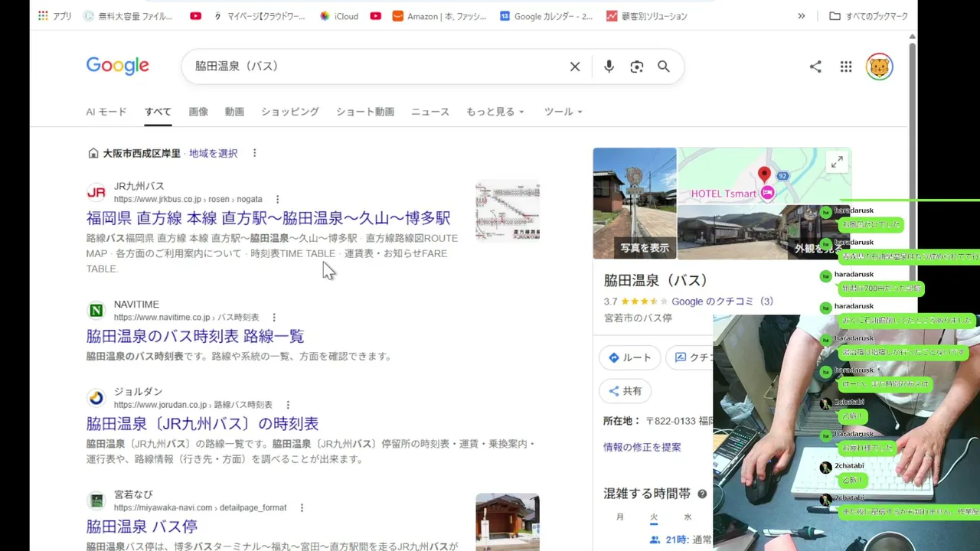Select 火 in the busy times days
Image resolution: width=980 pixels, height=551 pixels.
coord(654,517)
